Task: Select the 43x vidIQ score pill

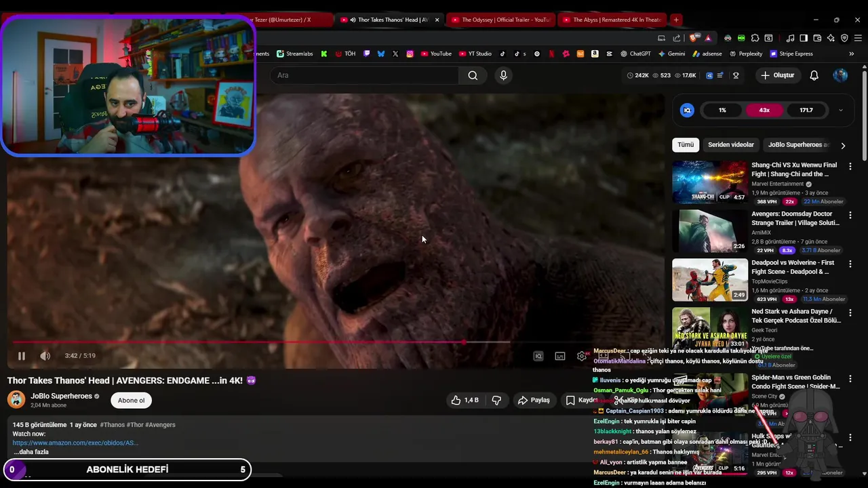Action: (x=764, y=110)
